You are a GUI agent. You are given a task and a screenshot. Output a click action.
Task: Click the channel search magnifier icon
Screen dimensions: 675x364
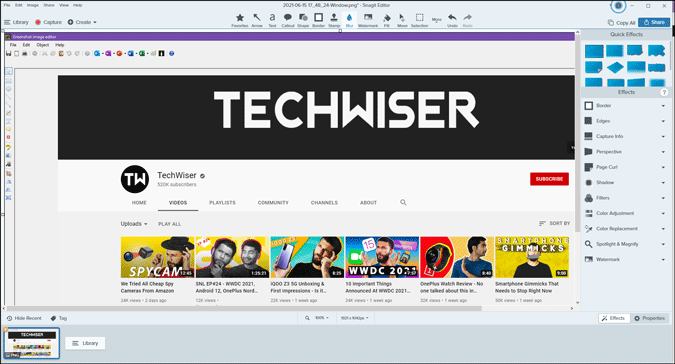pos(403,202)
